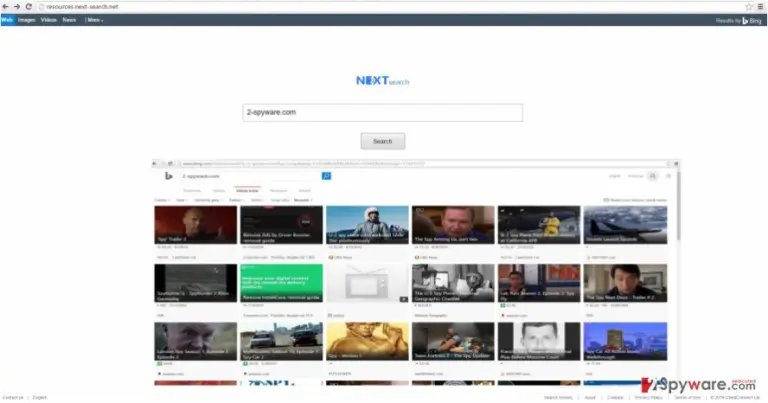Open the TV placeholder video thumbnail
The width and height of the screenshot is (768, 403).
[x=367, y=283]
